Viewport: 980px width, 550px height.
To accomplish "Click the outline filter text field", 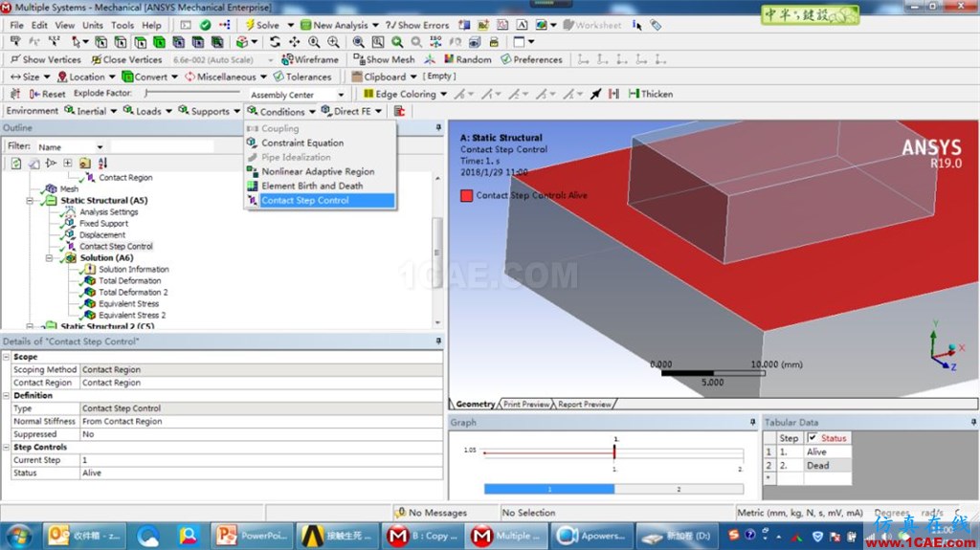I will [x=162, y=147].
